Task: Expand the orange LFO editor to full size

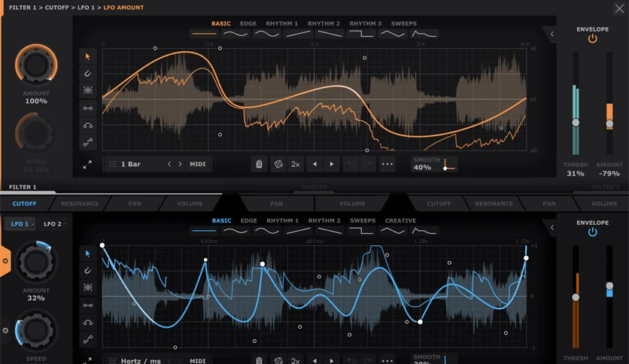Action: [x=87, y=165]
